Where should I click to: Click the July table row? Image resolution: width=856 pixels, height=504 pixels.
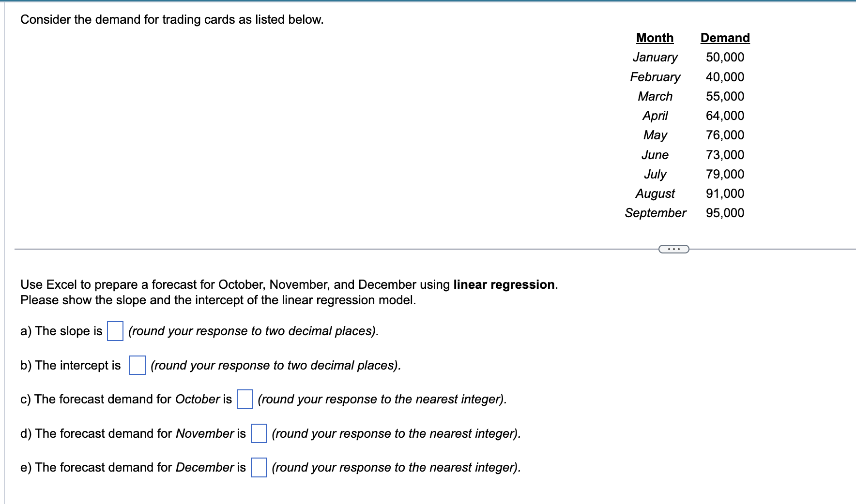(x=655, y=174)
